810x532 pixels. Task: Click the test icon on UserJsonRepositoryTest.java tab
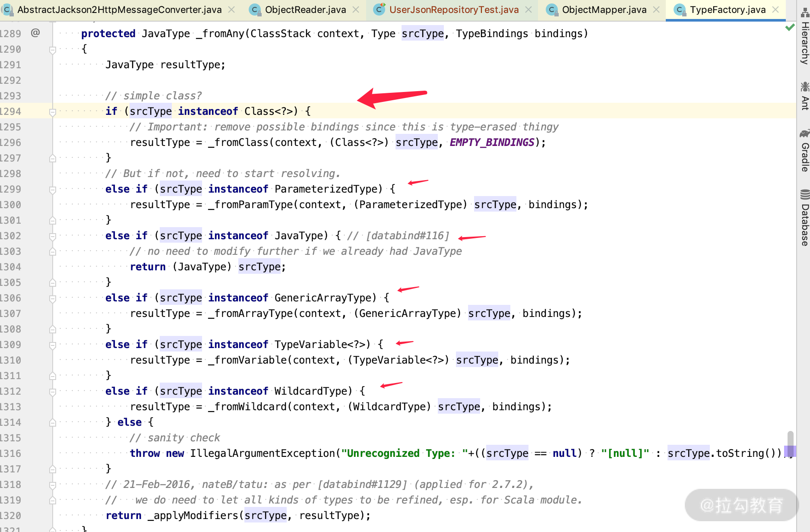[x=380, y=9]
